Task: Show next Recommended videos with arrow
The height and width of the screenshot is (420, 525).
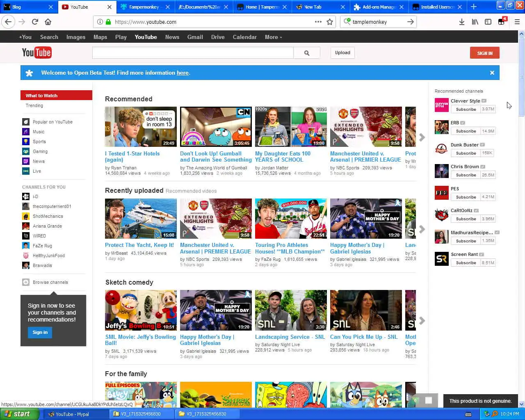Action: [x=422, y=137]
